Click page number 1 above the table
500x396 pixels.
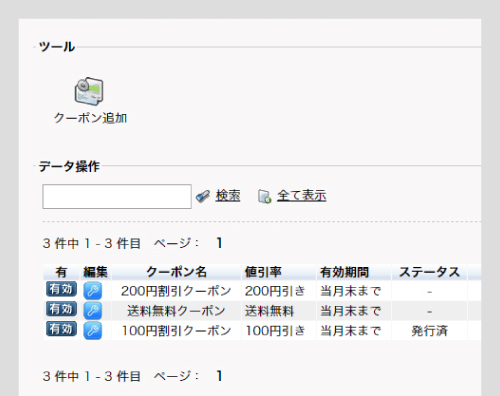[x=219, y=243]
